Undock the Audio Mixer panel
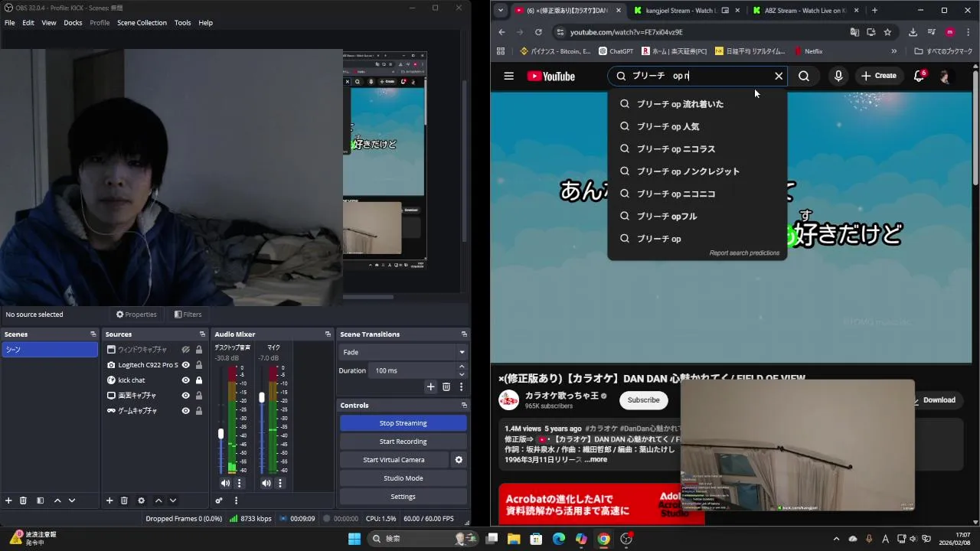The height and width of the screenshot is (551, 980). [328, 334]
